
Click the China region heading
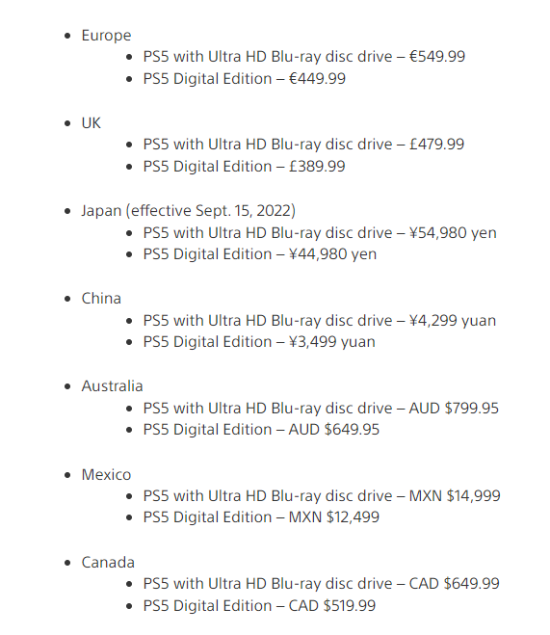click(101, 298)
